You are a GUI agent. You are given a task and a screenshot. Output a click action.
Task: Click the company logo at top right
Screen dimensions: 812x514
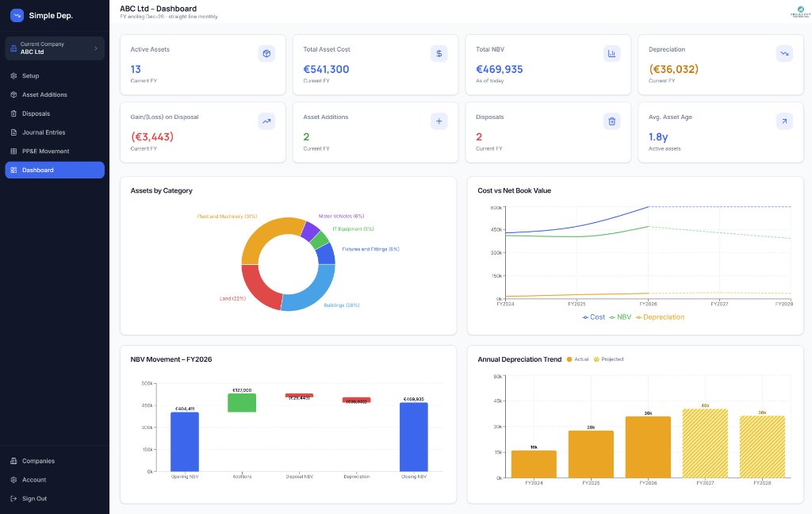[800, 12]
